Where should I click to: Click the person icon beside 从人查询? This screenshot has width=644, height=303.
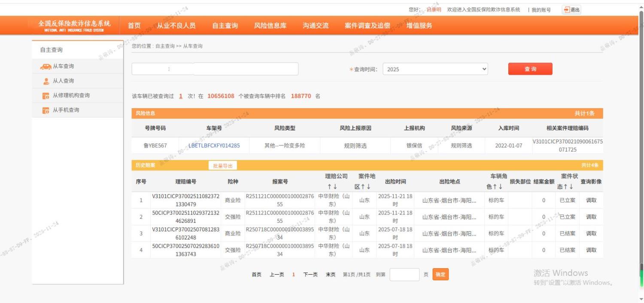coord(46,81)
